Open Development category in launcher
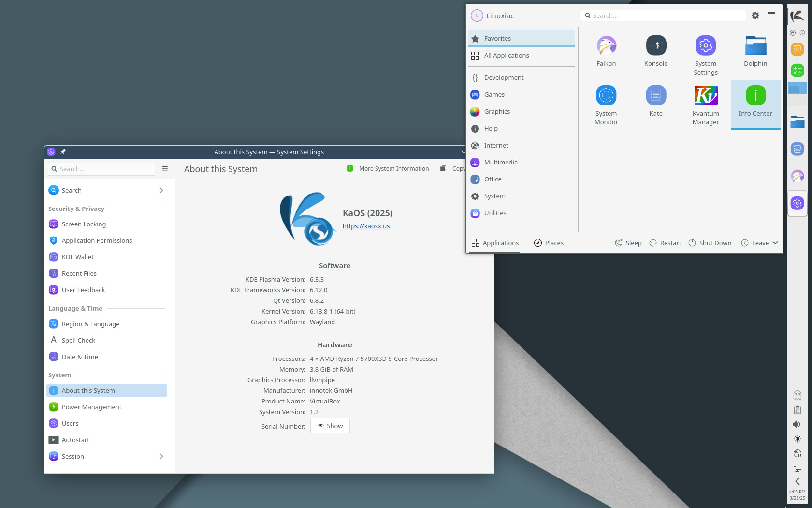The height and width of the screenshot is (508, 812). click(522, 77)
